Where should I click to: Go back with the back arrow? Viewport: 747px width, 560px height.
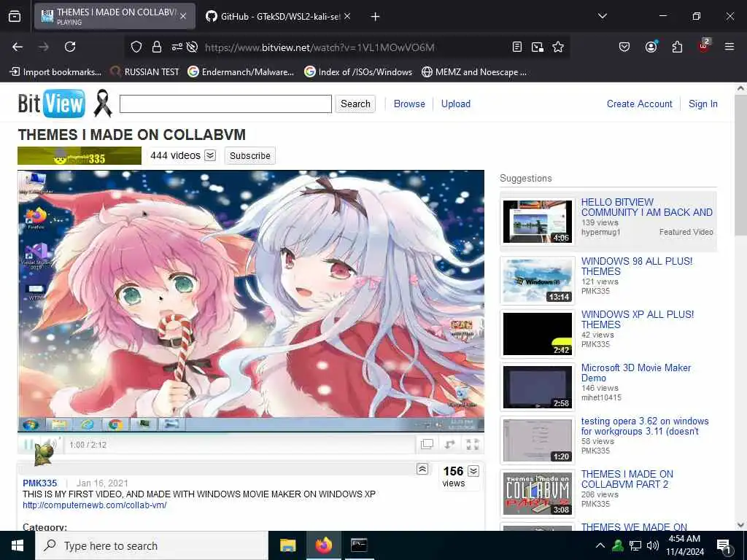click(x=18, y=47)
